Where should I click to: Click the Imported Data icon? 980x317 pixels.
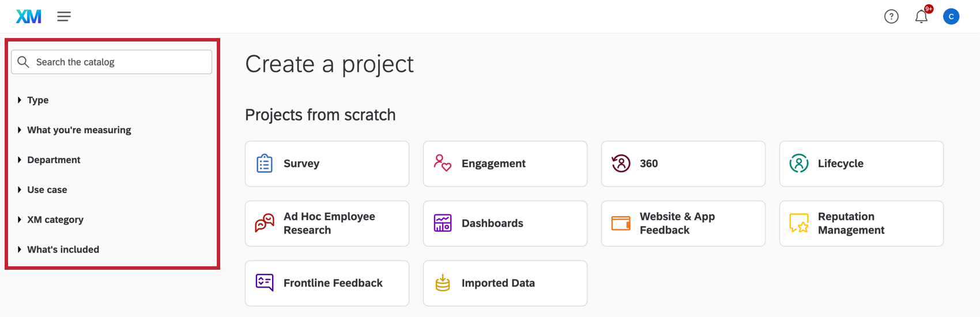pos(442,283)
